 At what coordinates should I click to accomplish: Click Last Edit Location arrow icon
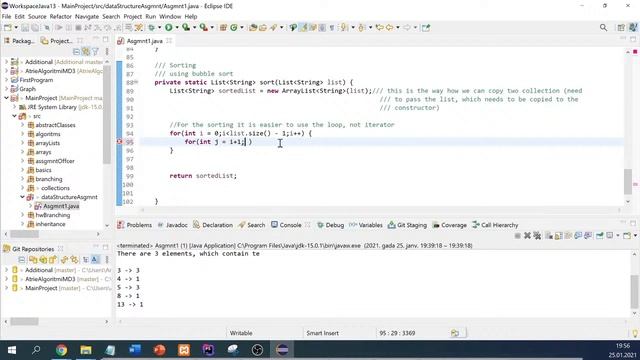[x=380, y=28]
